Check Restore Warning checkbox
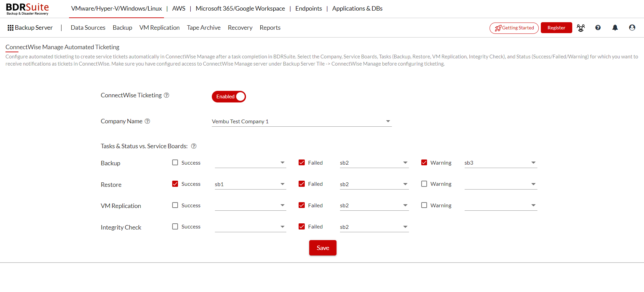The height and width of the screenshot is (292, 644). [424, 184]
